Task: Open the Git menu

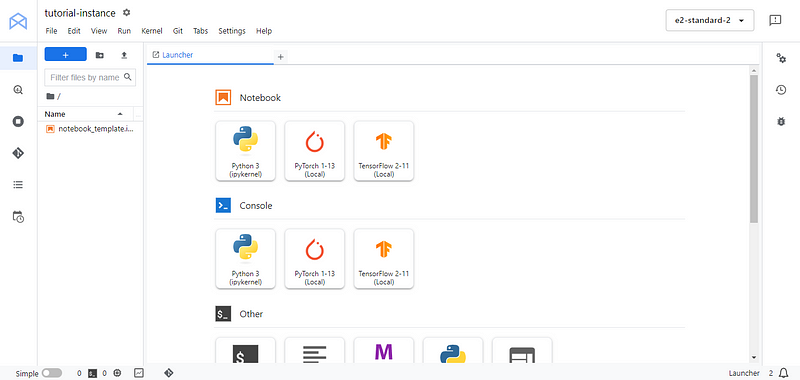Action: pos(178,31)
